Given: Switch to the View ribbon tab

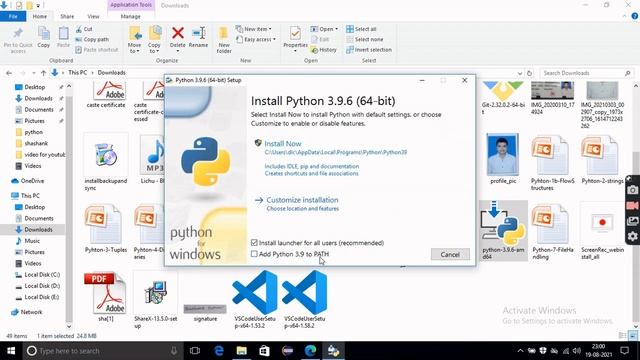Looking at the screenshot, I should coord(93,16).
